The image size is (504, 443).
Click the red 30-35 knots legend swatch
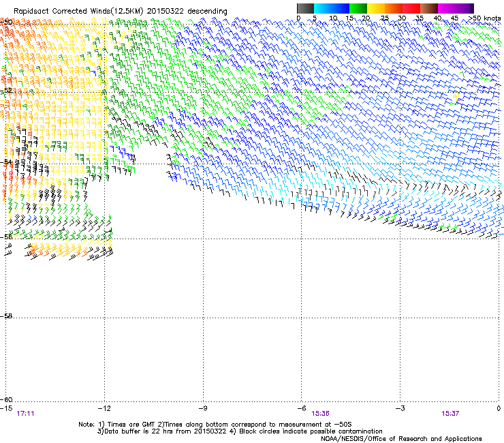(411, 8)
